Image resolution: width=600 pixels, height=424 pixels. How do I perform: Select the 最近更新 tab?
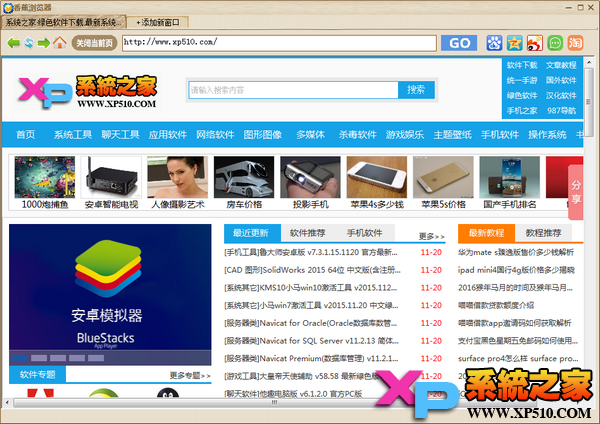coord(252,233)
